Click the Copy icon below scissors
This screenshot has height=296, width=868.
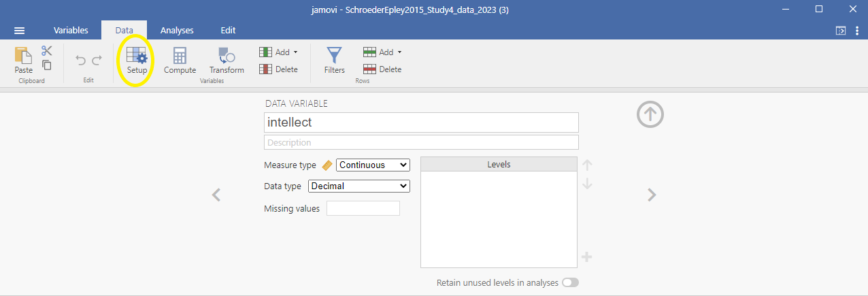click(x=47, y=65)
